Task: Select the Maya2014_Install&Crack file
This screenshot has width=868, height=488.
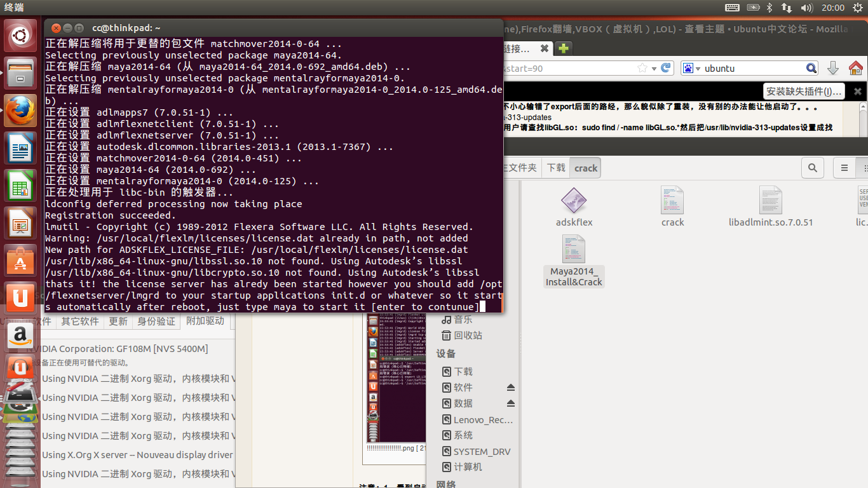Action: (574, 261)
